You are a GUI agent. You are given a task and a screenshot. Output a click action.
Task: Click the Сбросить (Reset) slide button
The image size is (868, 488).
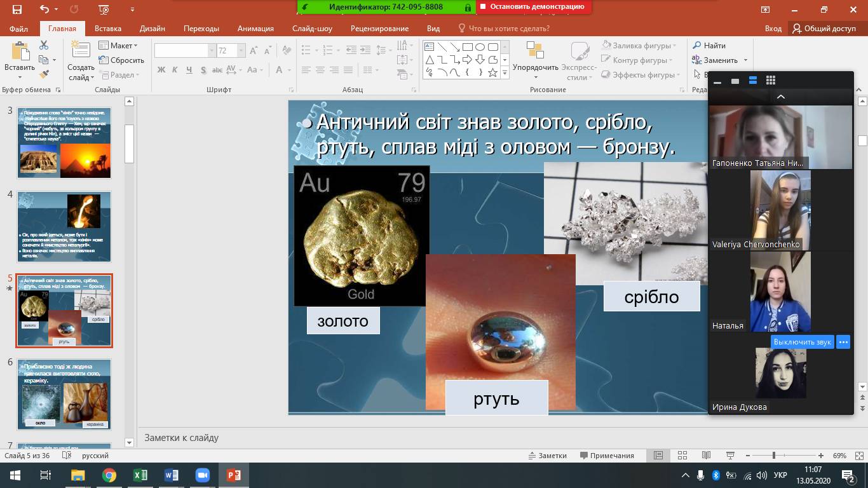(x=122, y=60)
